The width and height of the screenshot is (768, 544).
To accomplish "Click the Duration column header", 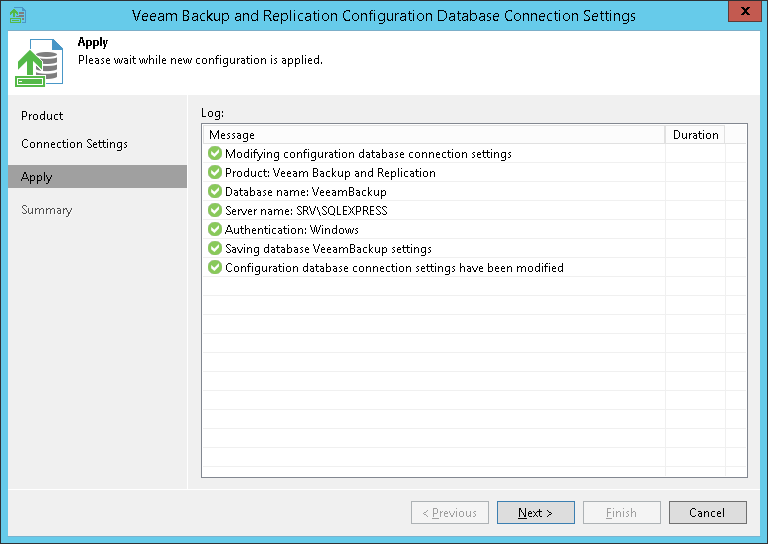I will coord(695,135).
